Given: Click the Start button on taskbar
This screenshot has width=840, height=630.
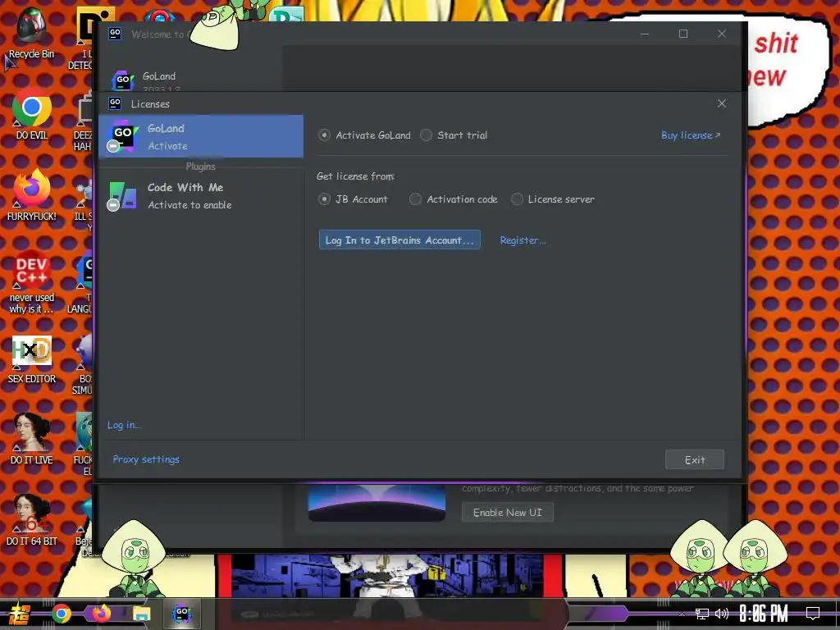Looking at the screenshot, I should [x=20, y=614].
